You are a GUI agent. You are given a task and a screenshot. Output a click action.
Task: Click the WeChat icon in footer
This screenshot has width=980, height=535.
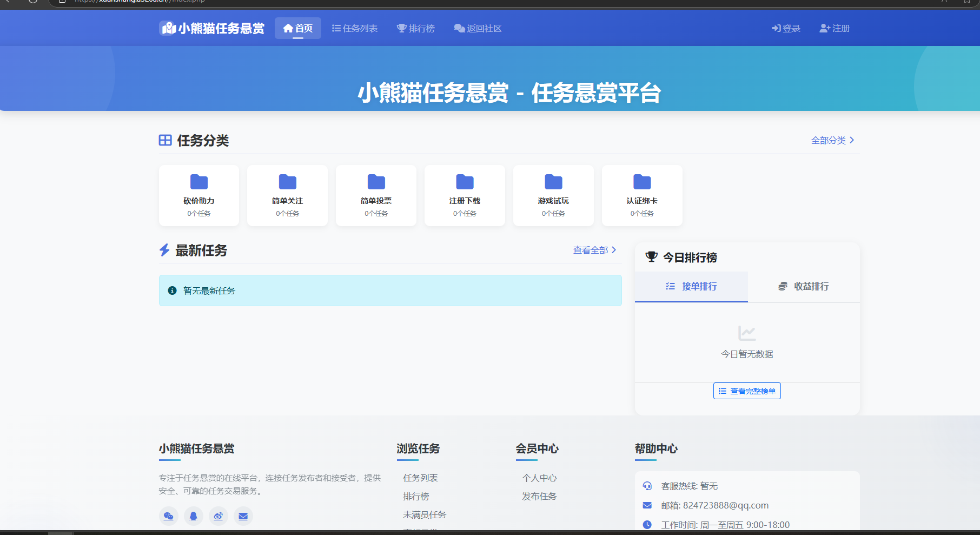168,516
